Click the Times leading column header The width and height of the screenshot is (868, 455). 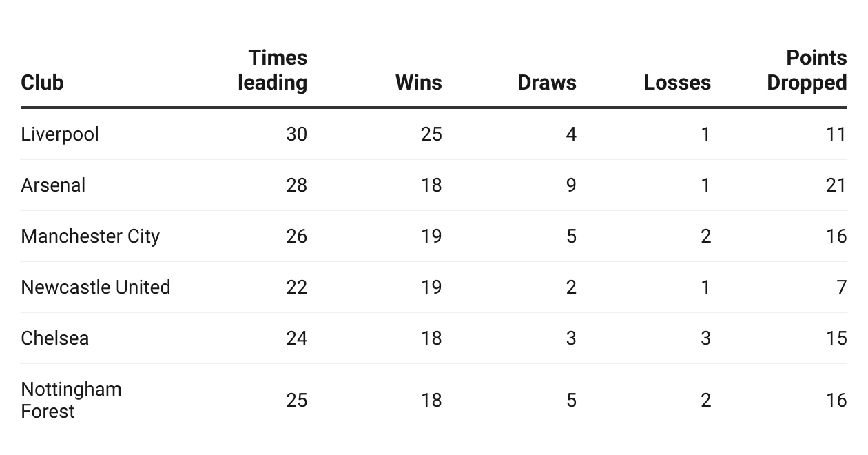point(273,70)
